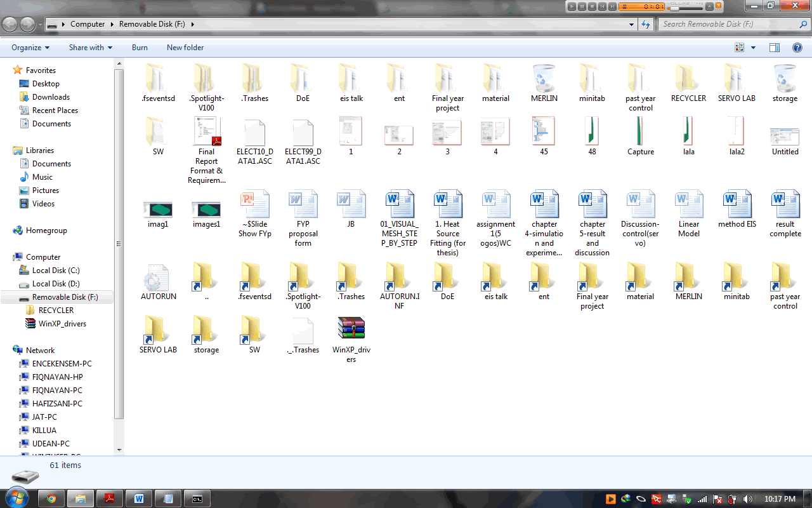Screen dimensions: 812x508
Task: Select Downloads in the navigation pane
Action: click(x=51, y=97)
